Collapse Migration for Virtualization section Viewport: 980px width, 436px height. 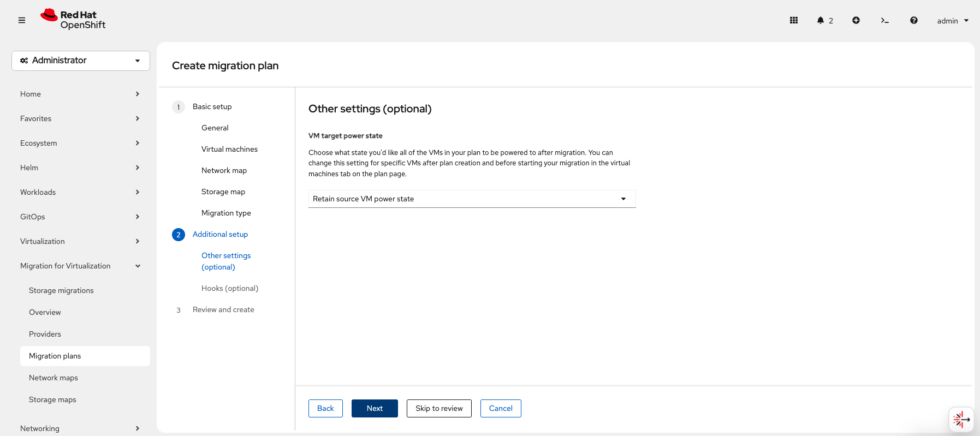[x=80, y=266]
